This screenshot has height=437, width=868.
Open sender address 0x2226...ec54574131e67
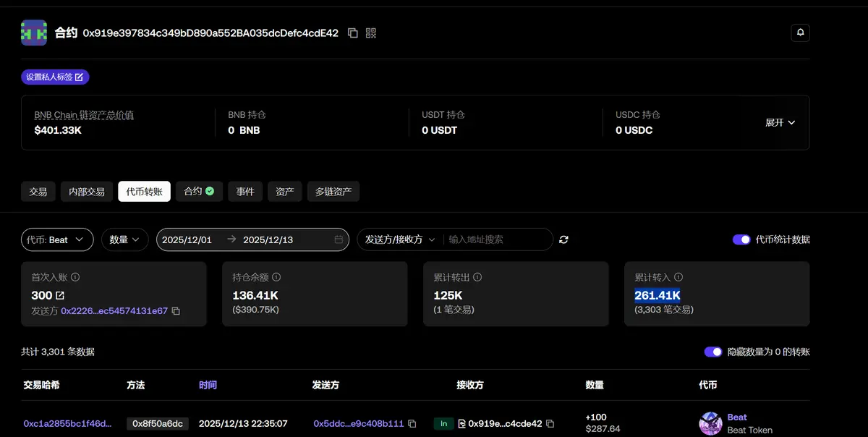point(114,310)
